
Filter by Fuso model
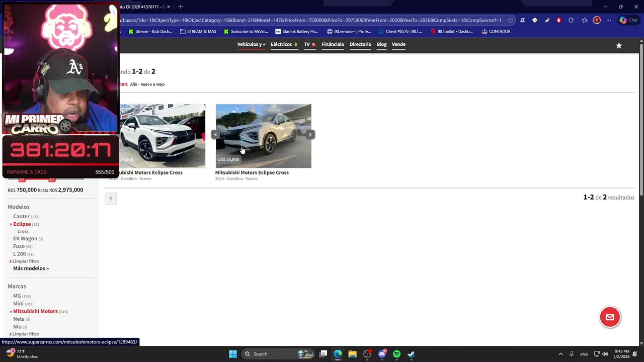click(19, 246)
